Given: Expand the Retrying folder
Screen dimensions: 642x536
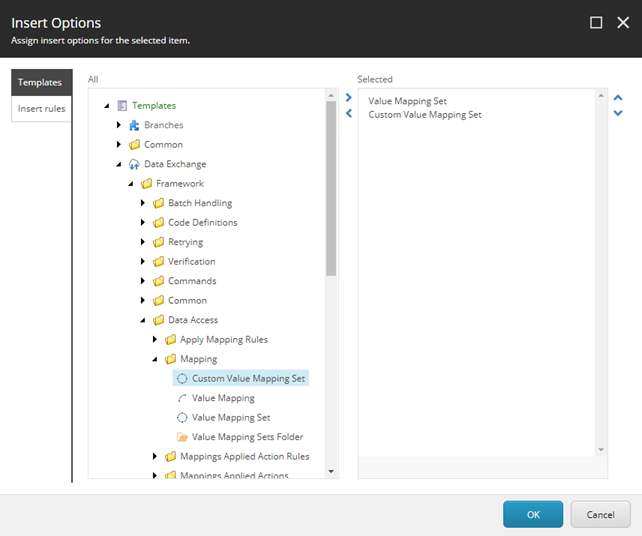Looking at the screenshot, I should tap(143, 242).
